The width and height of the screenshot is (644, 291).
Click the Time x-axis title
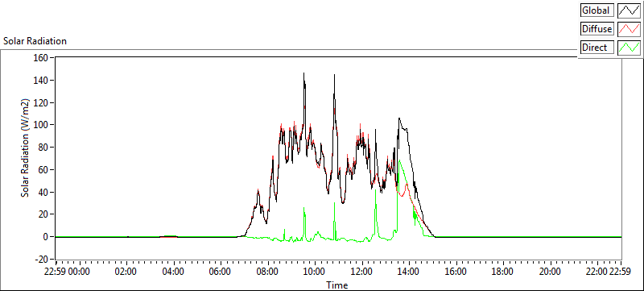coord(337,285)
